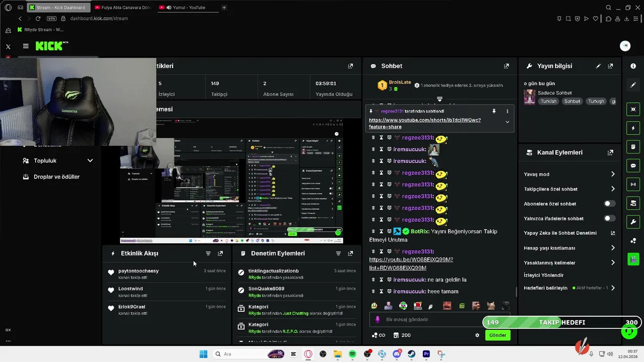Toggle moderation log document icon in sidebar
The height and width of the screenshot is (362, 644).
click(633, 147)
